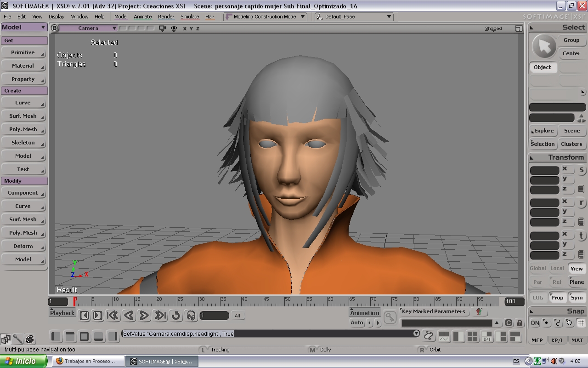Click the Skeleton button

23,143
